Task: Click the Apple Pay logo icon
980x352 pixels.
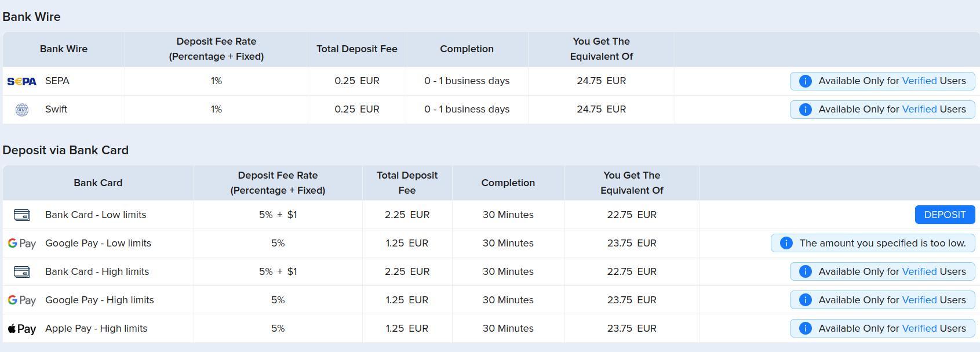Action: point(21,329)
